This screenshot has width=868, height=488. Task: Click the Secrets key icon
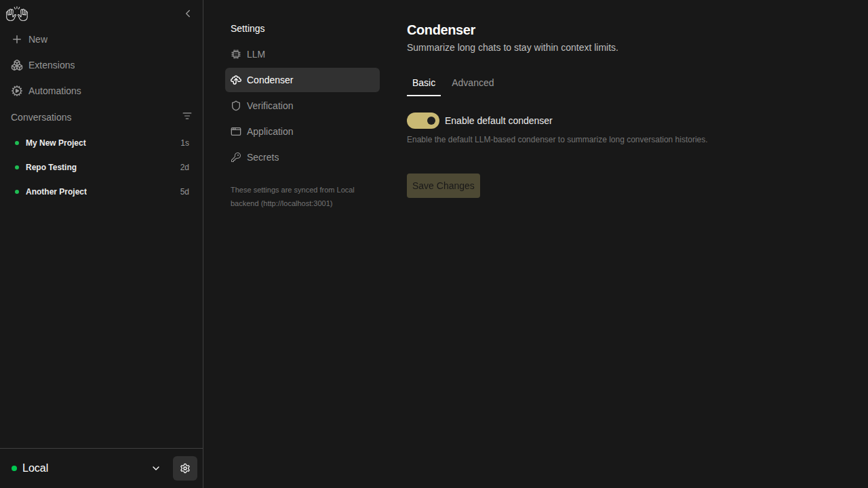pyautogui.click(x=236, y=157)
